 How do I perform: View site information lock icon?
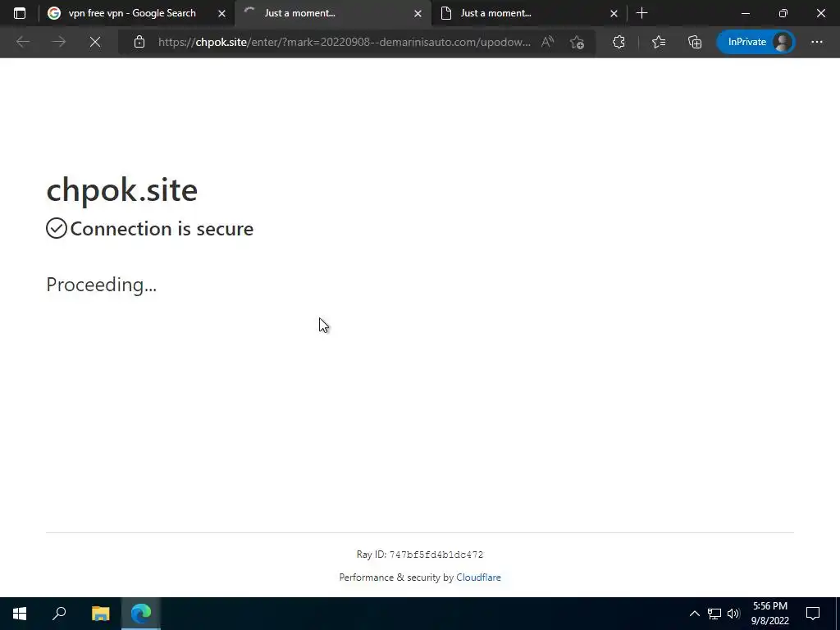(x=139, y=42)
